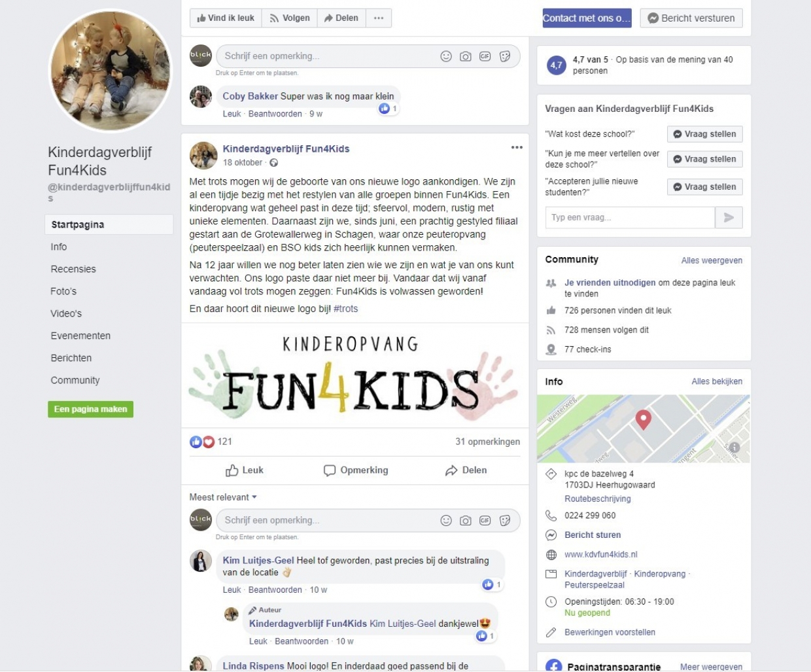Open the Recensies tab in sidebar
The height and width of the screenshot is (672, 811).
click(73, 269)
